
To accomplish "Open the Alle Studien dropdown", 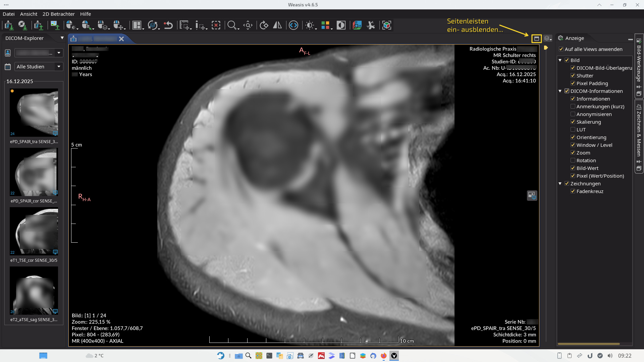I will tap(39, 67).
